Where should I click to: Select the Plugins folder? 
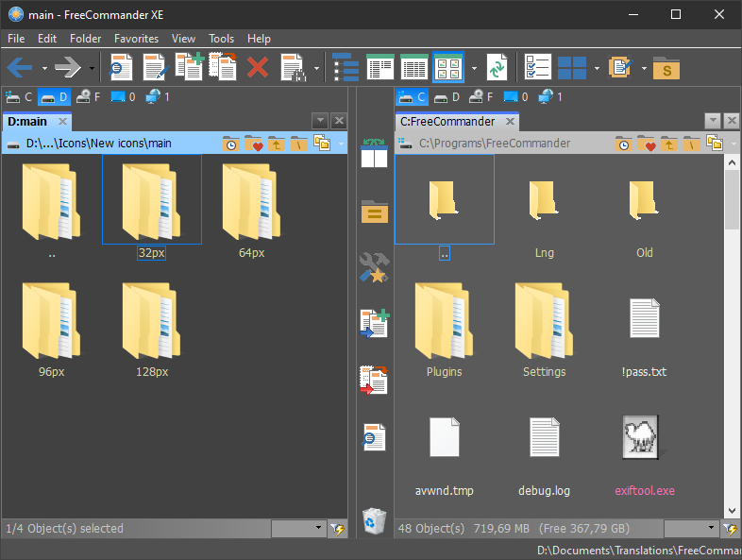point(444,331)
